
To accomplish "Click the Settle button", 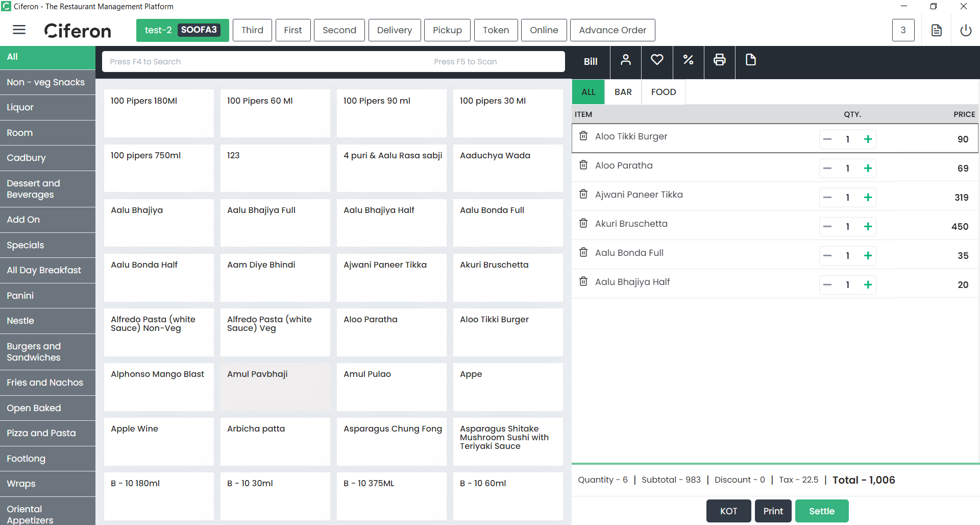I will [x=822, y=511].
